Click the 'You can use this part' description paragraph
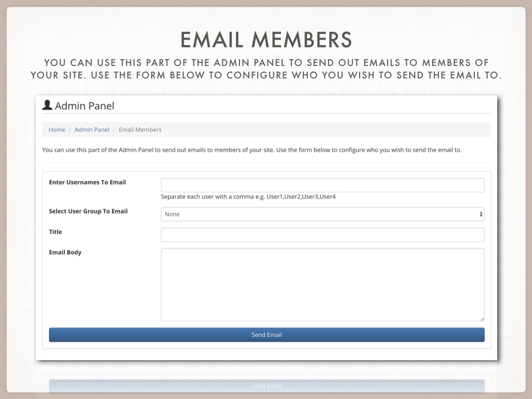This screenshot has width=532, height=399. pyautogui.click(x=252, y=150)
